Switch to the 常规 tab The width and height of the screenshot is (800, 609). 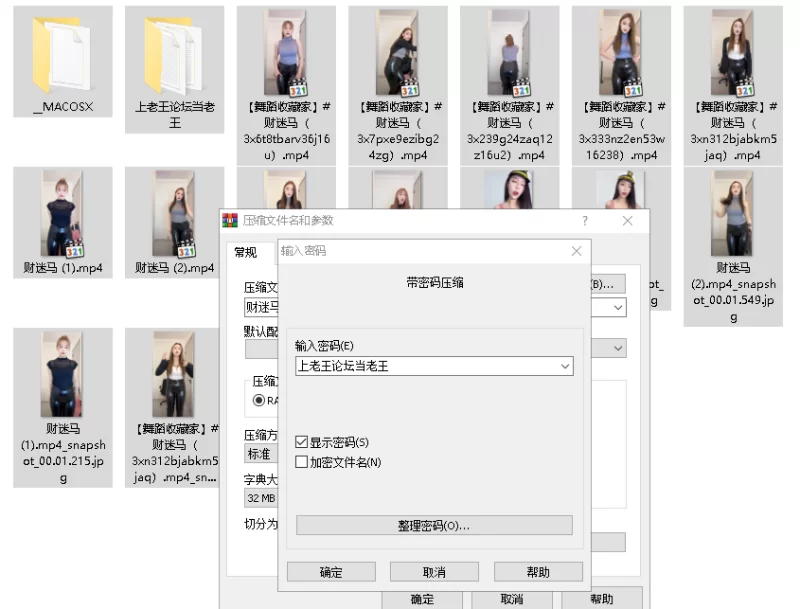click(x=245, y=252)
